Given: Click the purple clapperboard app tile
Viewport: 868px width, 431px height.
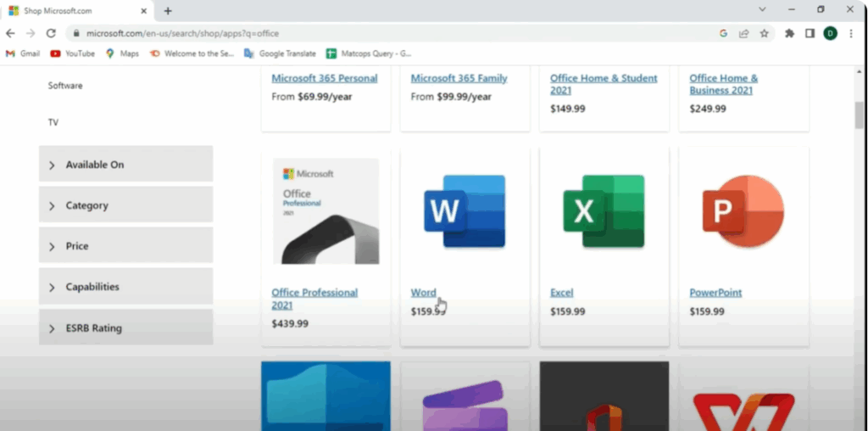Looking at the screenshot, I should coord(465,406).
